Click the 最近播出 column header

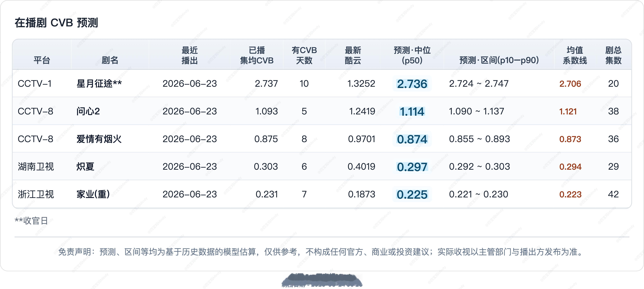point(189,55)
